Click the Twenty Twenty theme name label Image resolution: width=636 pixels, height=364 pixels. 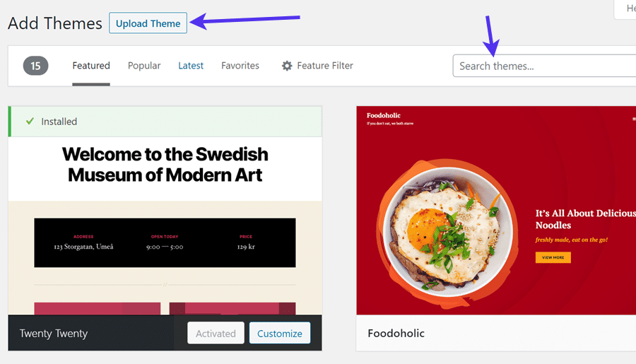pyautogui.click(x=54, y=334)
